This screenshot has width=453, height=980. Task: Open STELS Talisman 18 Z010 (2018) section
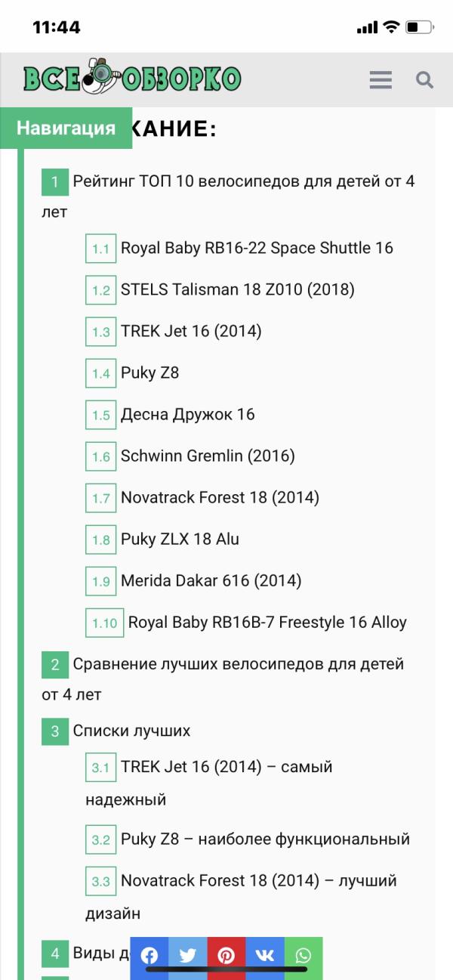tap(237, 289)
